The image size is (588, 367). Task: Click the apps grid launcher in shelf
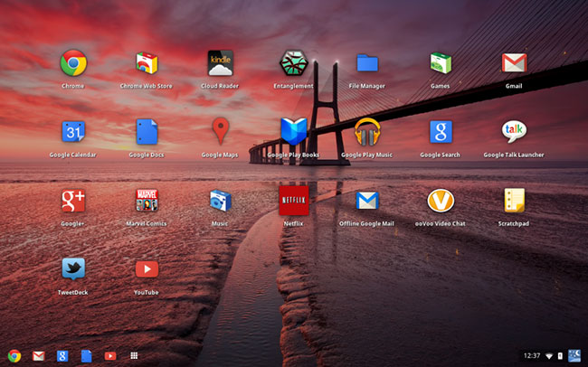pyautogui.click(x=134, y=356)
